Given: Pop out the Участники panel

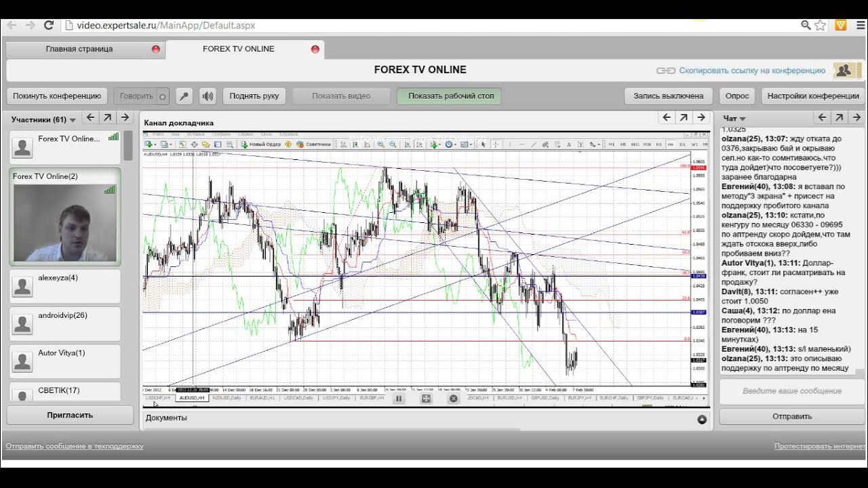Looking at the screenshot, I should pyautogui.click(x=108, y=118).
